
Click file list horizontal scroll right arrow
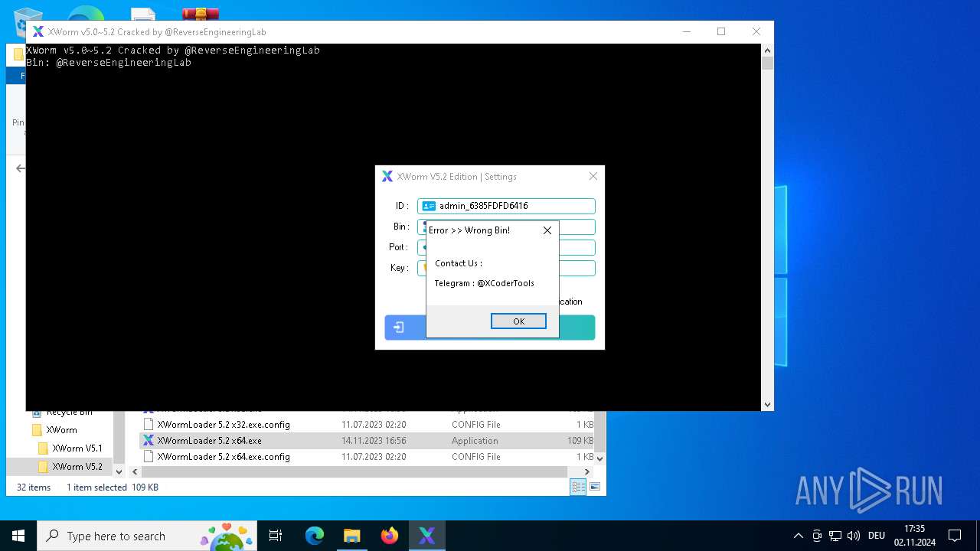(x=588, y=471)
